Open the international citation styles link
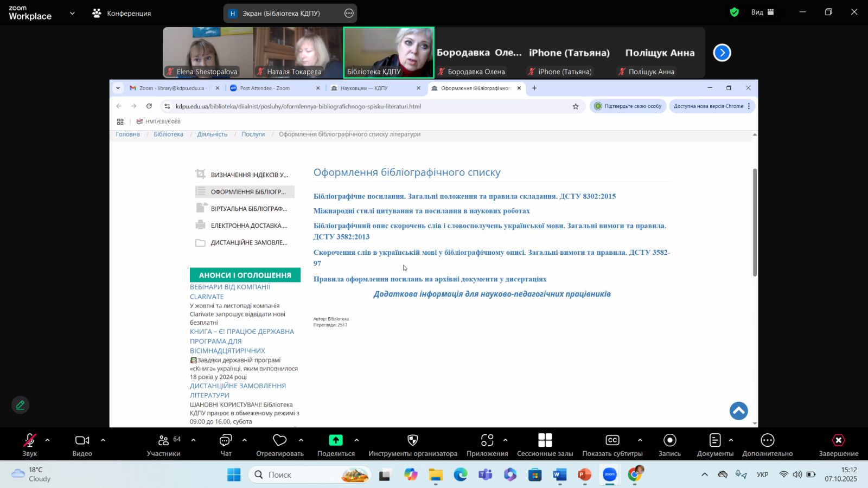868x488 pixels. tap(422, 211)
